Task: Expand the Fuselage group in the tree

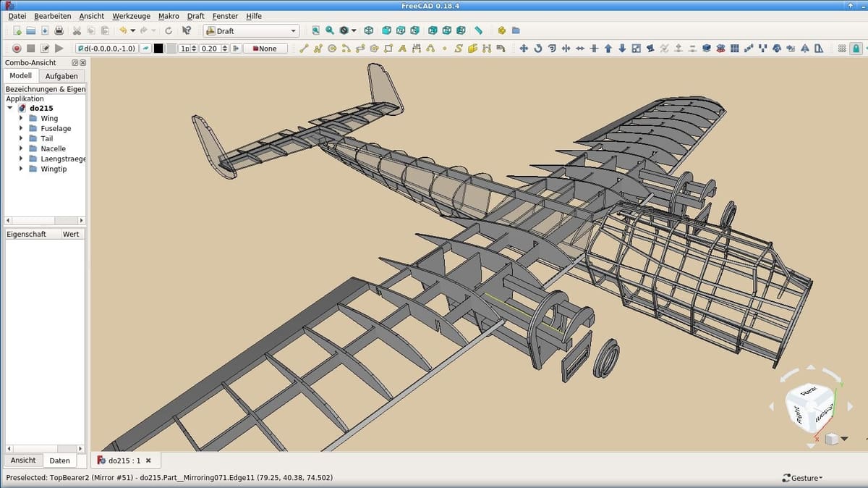Action: click(22, 128)
